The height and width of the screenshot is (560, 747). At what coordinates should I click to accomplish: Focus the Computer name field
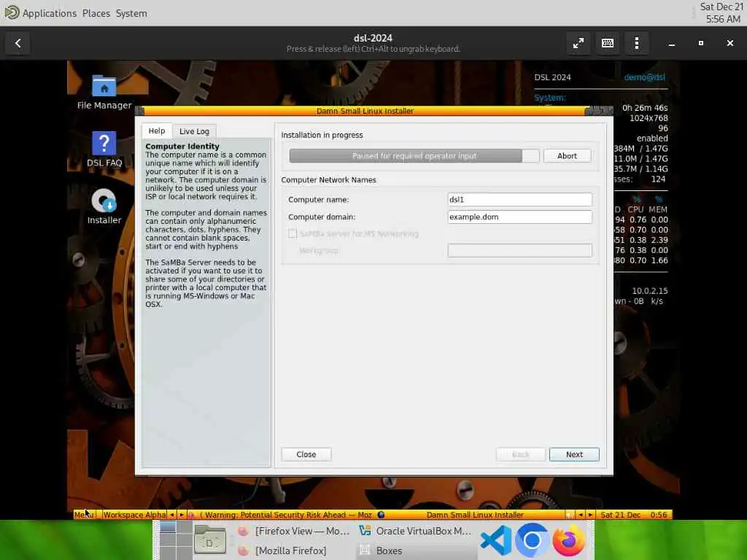point(519,200)
